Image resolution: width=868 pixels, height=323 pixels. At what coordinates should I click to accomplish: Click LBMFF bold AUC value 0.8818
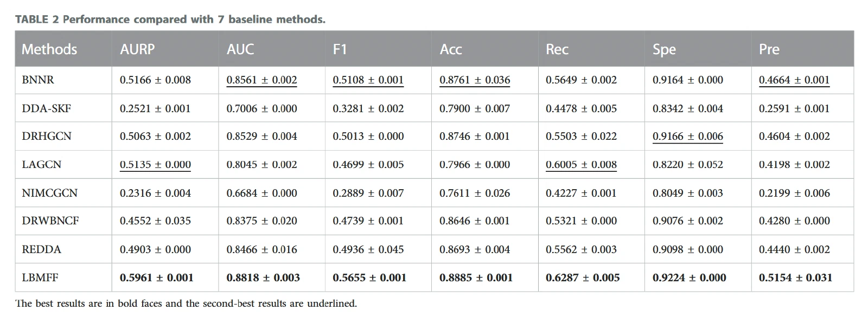tap(263, 277)
